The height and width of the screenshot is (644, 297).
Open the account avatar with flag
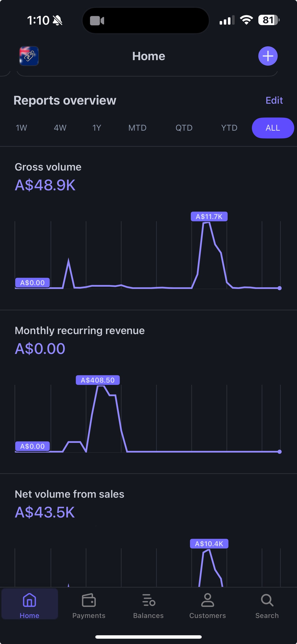29,56
